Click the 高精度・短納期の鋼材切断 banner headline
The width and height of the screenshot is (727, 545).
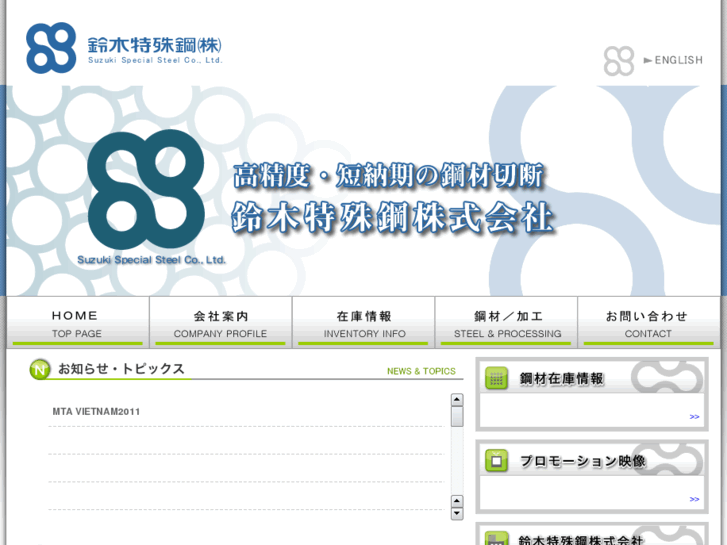click(x=388, y=176)
